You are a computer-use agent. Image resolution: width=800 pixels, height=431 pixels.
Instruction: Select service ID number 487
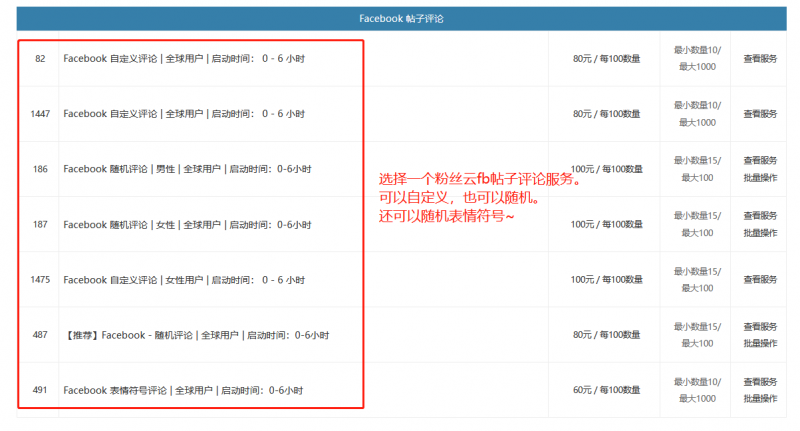40,335
